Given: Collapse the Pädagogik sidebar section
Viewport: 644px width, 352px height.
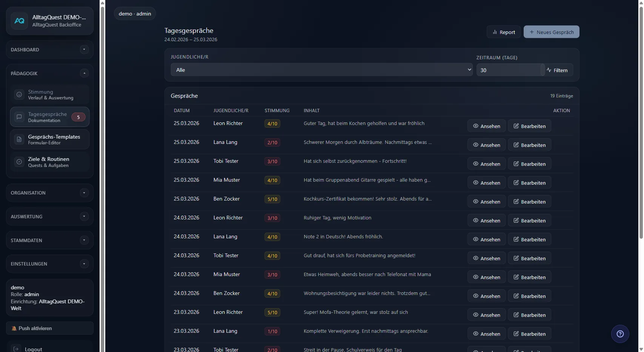Looking at the screenshot, I should pyautogui.click(x=84, y=73).
